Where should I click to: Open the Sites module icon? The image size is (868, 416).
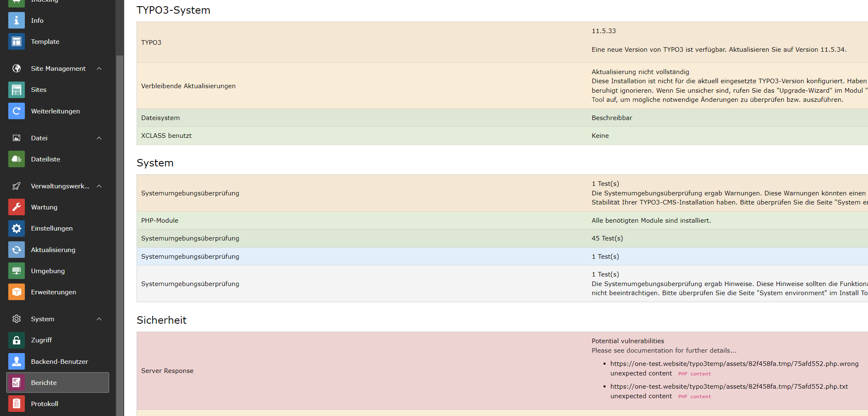17,89
